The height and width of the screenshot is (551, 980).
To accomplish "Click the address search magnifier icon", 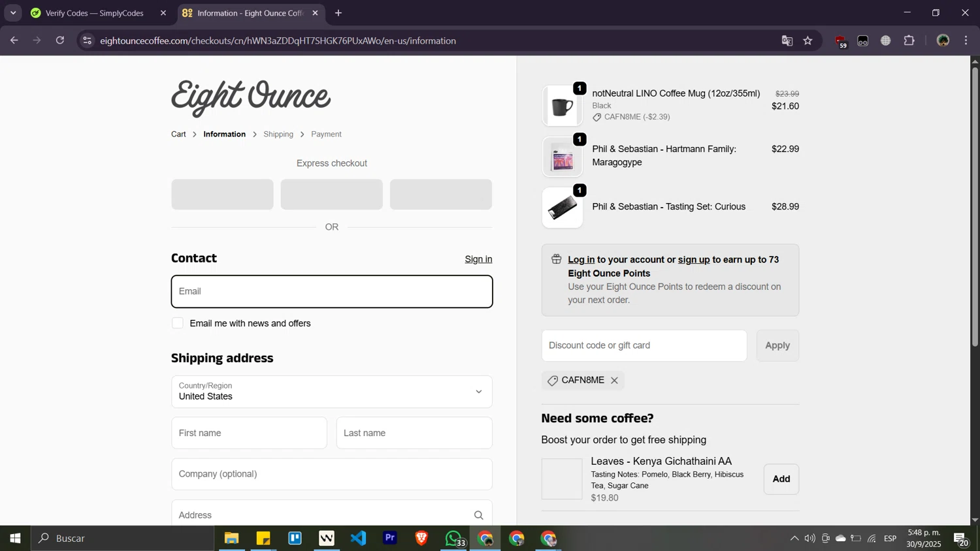I will [479, 515].
